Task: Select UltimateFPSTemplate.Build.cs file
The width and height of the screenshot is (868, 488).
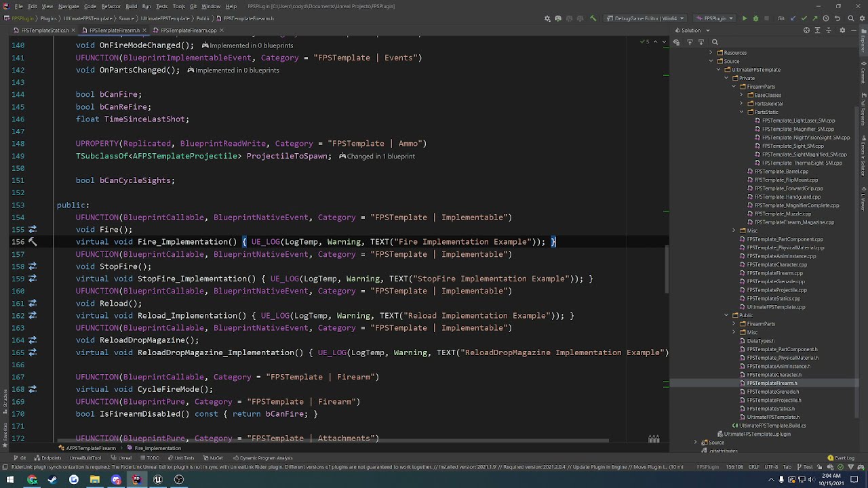Action: coord(772,426)
